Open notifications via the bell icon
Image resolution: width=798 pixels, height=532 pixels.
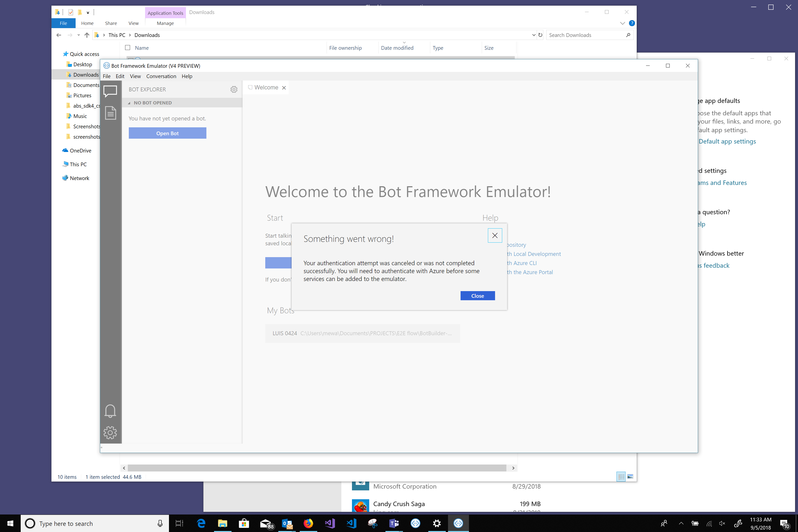pyautogui.click(x=110, y=411)
